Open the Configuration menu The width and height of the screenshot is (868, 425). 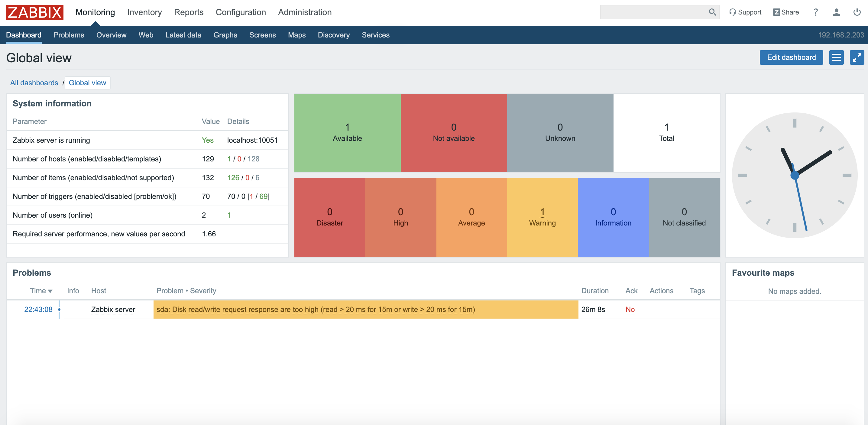(241, 12)
